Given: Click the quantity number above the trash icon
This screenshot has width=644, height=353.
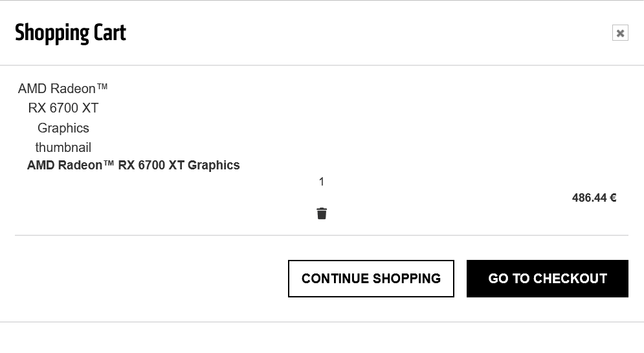Looking at the screenshot, I should tap(322, 182).
